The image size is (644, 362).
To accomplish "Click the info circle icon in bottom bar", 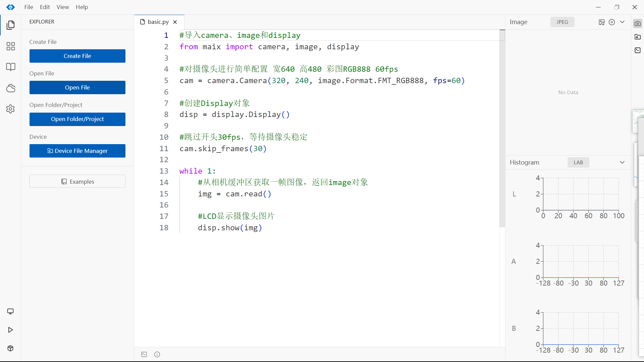I will point(157,354).
